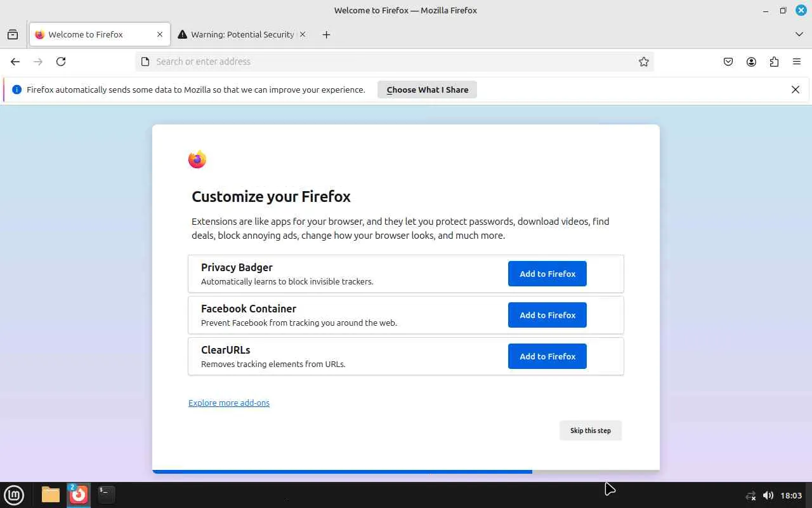Open the Firefox account icon
The height and width of the screenshot is (508, 812).
(x=751, y=62)
